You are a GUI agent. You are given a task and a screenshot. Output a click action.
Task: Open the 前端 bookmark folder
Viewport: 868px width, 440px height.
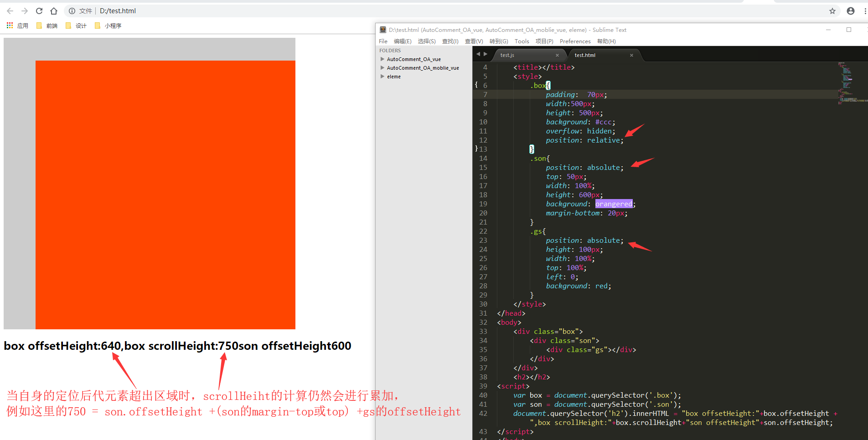46,26
